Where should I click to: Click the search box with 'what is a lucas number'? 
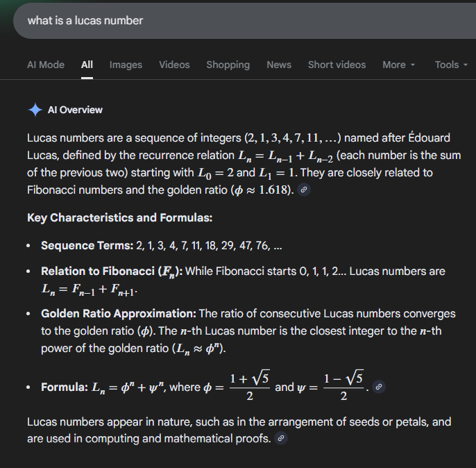click(208, 21)
